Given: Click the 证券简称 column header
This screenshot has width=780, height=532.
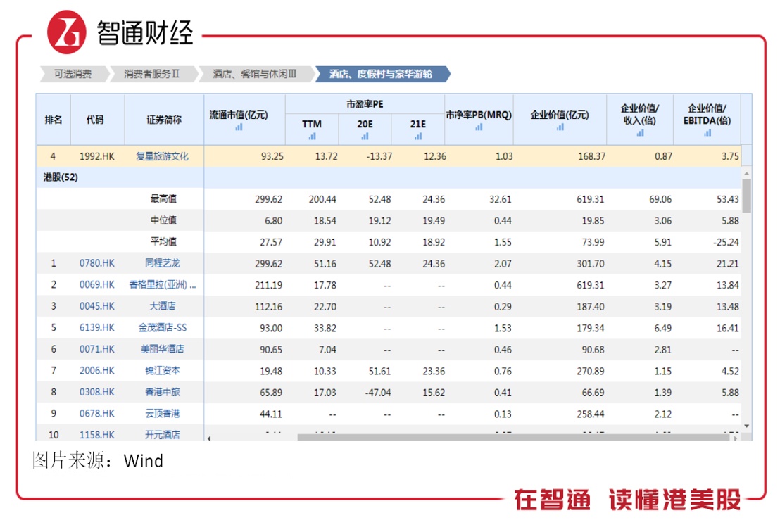Looking at the screenshot, I should point(163,120).
